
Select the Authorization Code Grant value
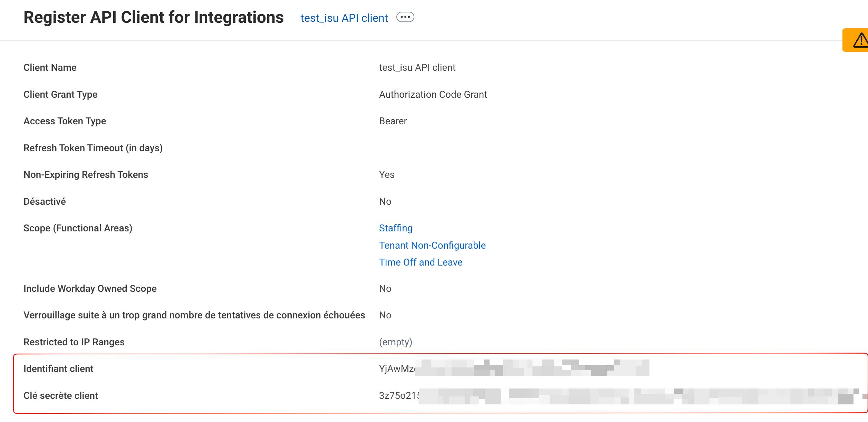point(433,94)
